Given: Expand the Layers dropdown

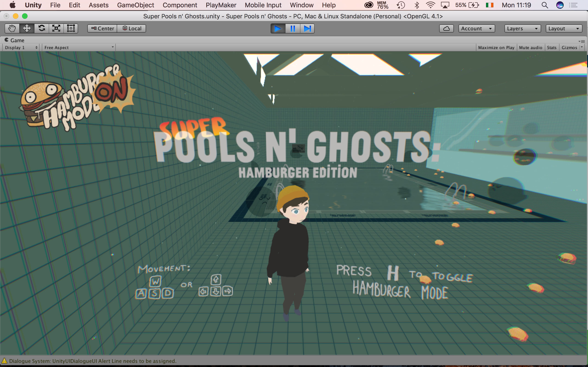Looking at the screenshot, I should pyautogui.click(x=522, y=28).
